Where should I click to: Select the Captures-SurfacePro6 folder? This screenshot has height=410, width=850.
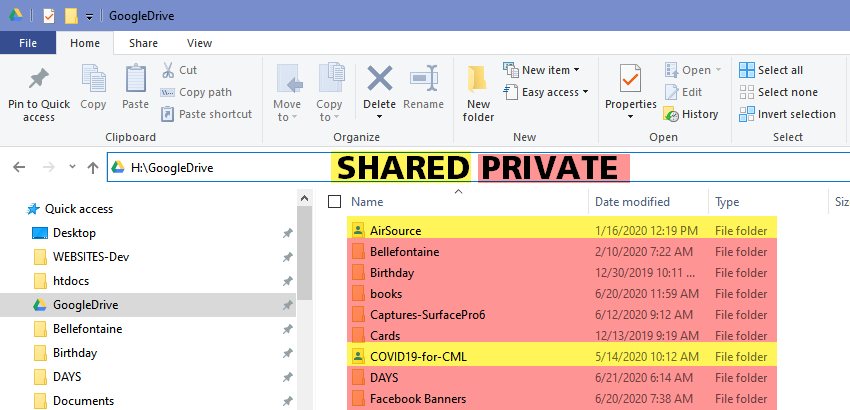point(562,315)
